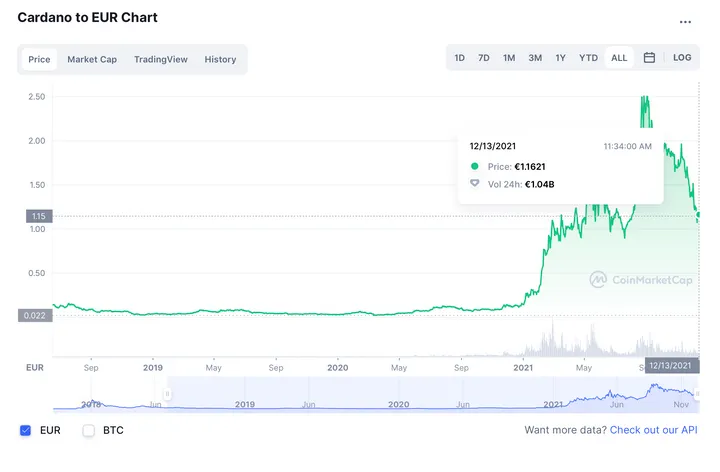
Task: Choose the 1M time range
Action: 509,58
